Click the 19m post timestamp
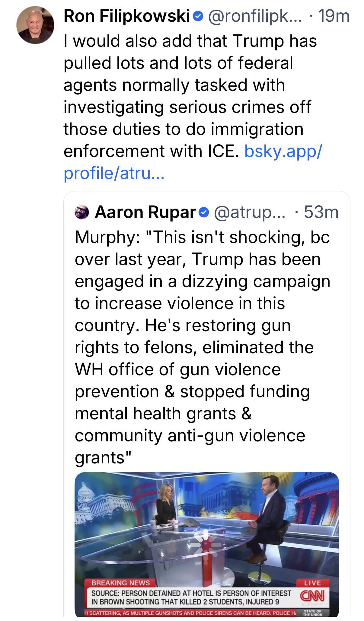Image resolution: width=364 pixels, height=621 pixels. [x=334, y=16]
